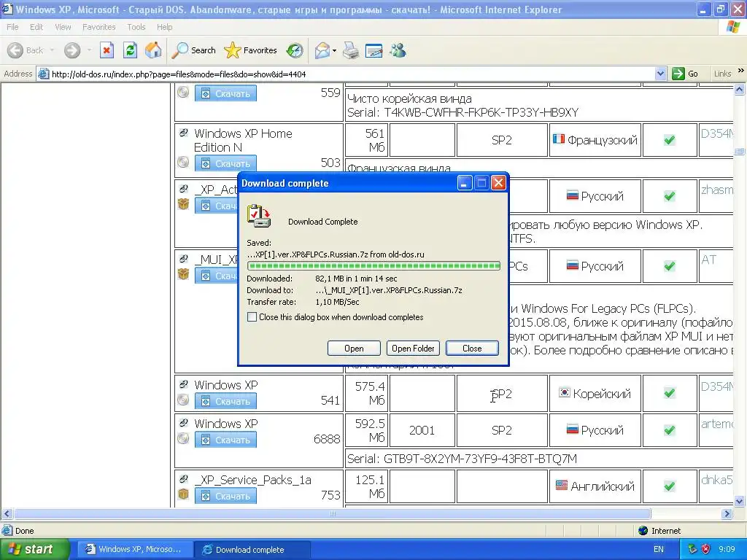Click the '_XP_Service_Packs_1a' title
747x560 pixels.
[x=253, y=480]
